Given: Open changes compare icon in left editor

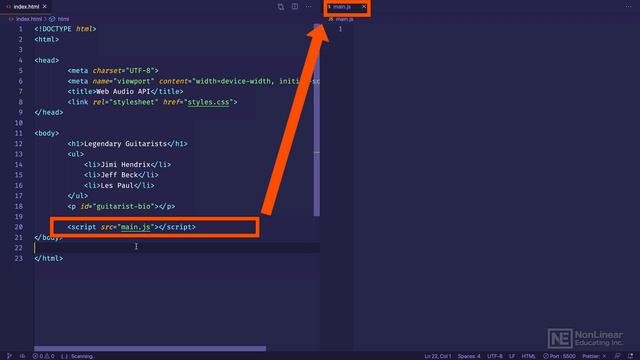Looking at the screenshot, I should click(x=281, y=7).
